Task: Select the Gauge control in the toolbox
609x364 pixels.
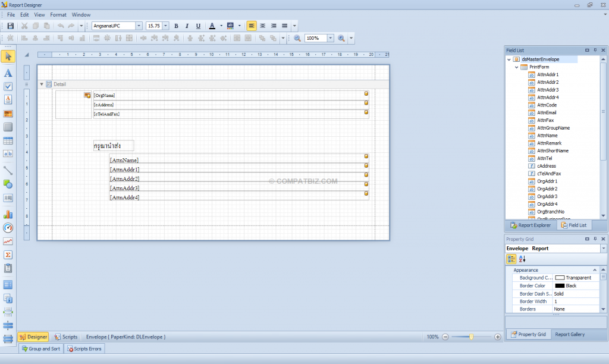Action: tap(8, 228)
